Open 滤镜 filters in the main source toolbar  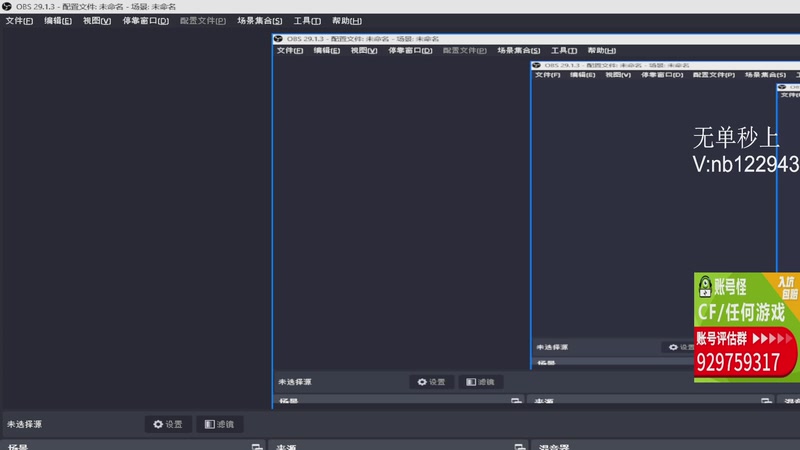coord(219,424)
